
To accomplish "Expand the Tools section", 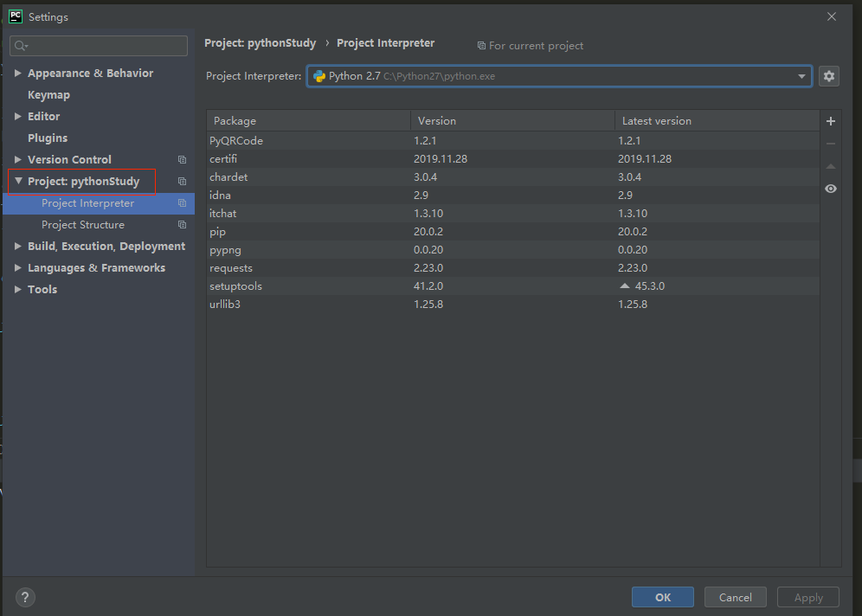I will tap(17, 289).
